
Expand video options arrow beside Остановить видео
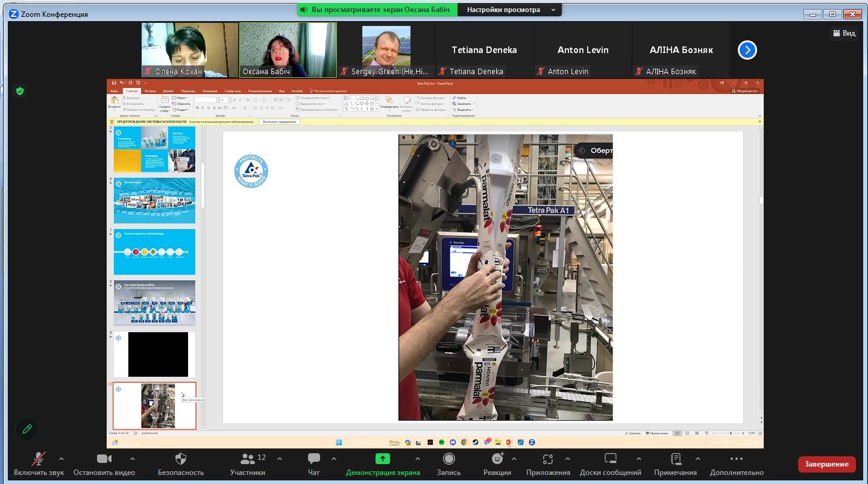(133, 459)
